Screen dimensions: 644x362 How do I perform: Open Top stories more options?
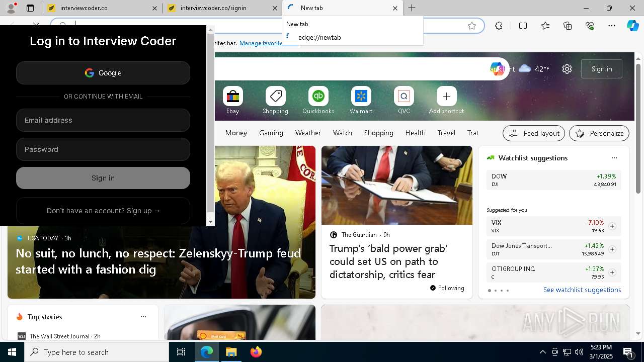coord(143,317)
